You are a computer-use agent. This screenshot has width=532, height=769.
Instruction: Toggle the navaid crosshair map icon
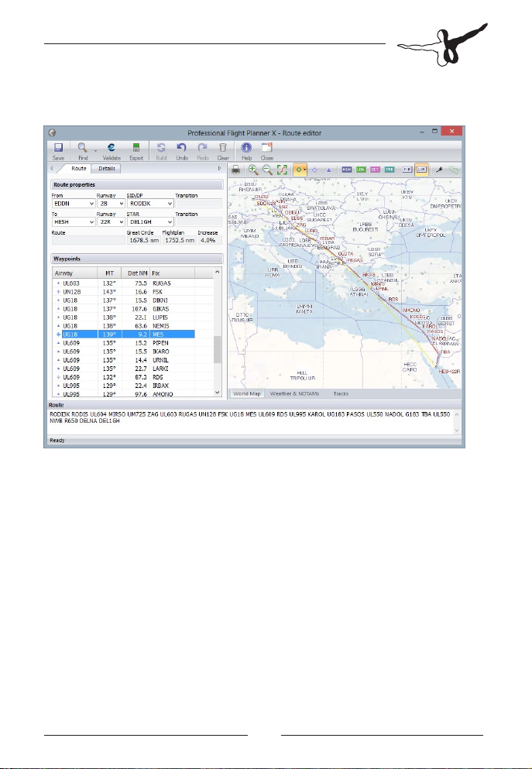[x=315, y=170]
